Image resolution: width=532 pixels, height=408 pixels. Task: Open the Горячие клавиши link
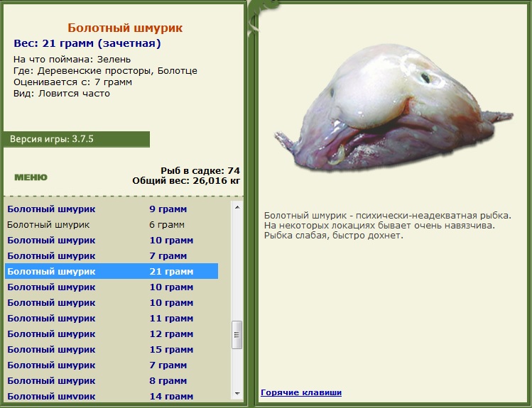coord(301,392)
